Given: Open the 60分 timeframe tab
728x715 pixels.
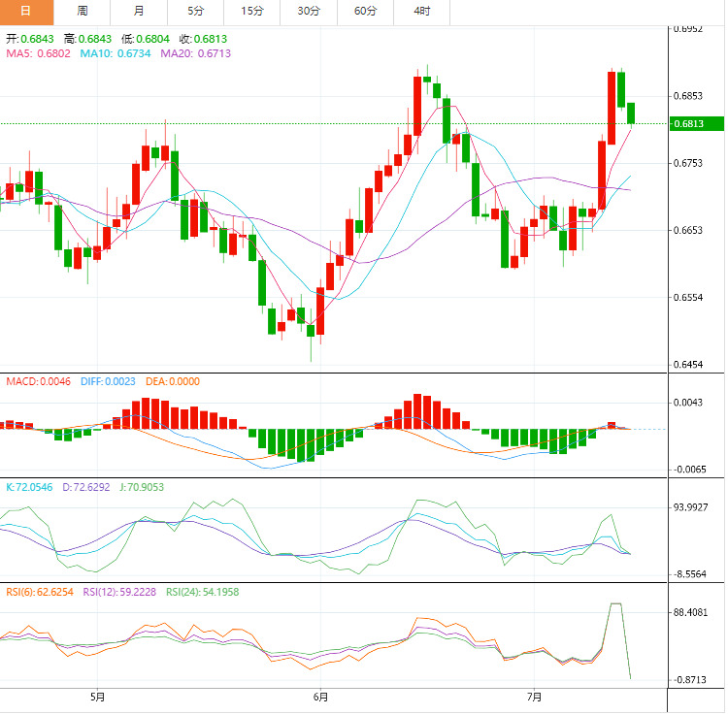Looking at the screenshot, I should point(366,12).
